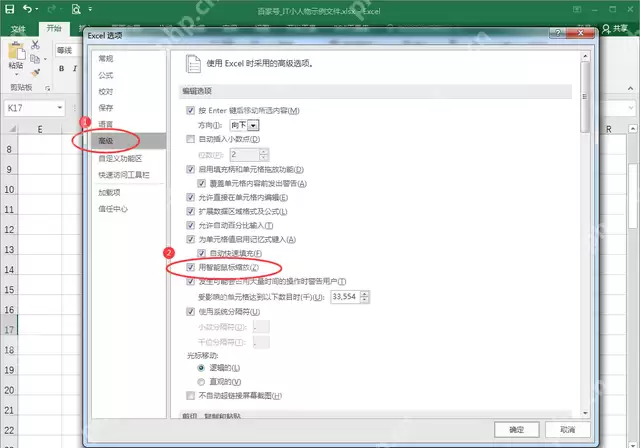Click the Print Preview icon in quick access
Screen dimensions: 640x448
tap(76, 9)
